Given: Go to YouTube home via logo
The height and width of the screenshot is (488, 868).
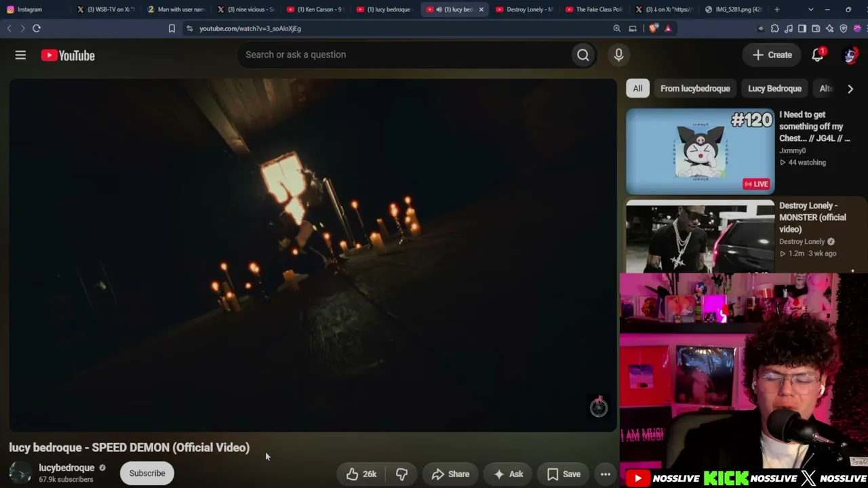Looking at the screenshot, I should pyautogui.click(x=68, y=56).
